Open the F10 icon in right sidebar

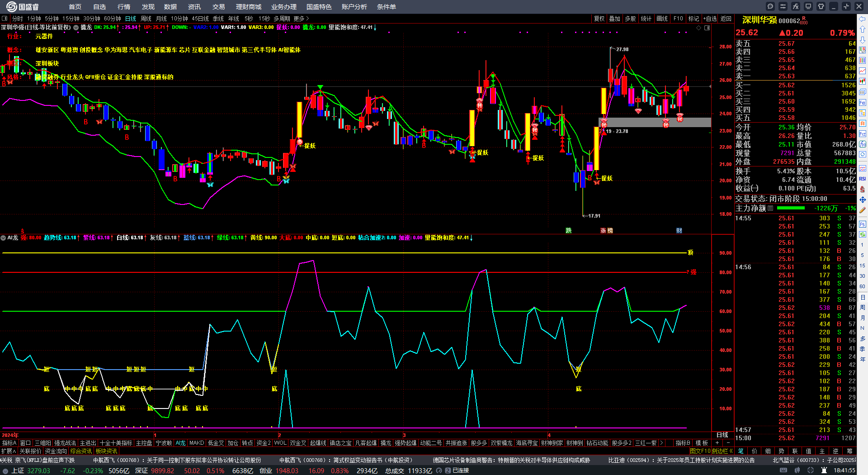pos(863,102)
